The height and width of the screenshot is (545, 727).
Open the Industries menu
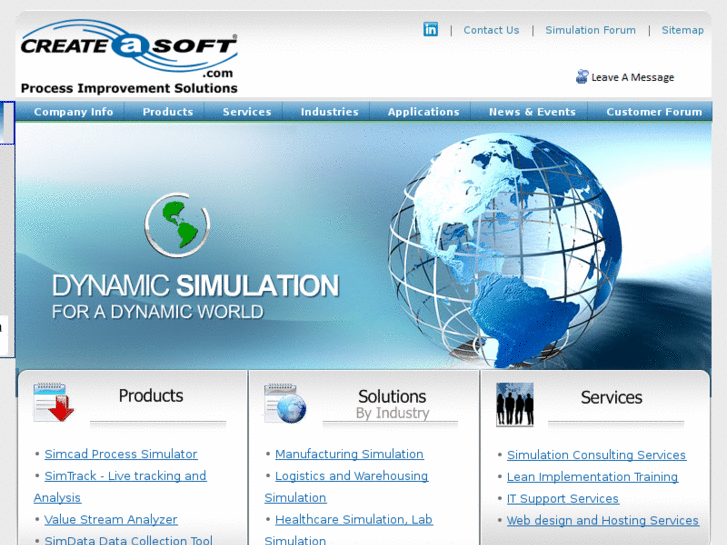click(330, 112)
